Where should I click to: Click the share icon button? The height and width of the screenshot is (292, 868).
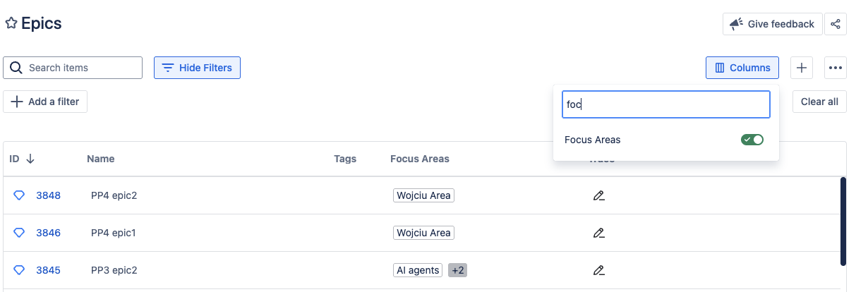836,24
